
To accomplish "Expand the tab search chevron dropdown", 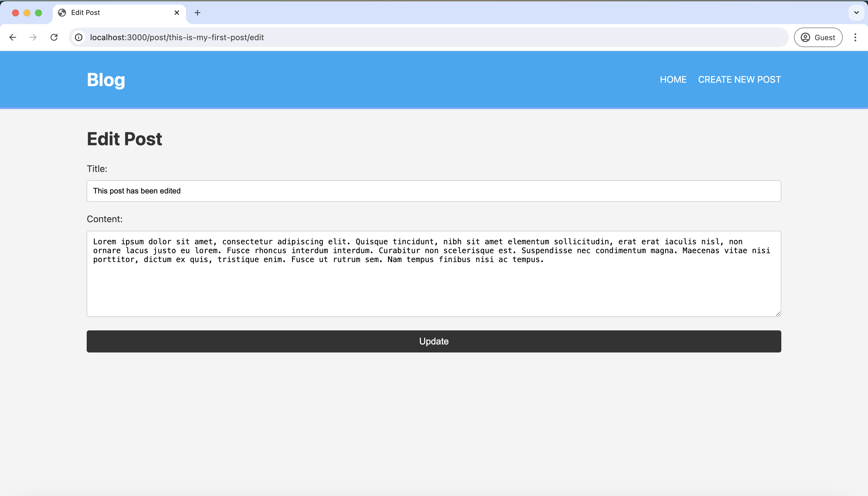I will point(856,13).
